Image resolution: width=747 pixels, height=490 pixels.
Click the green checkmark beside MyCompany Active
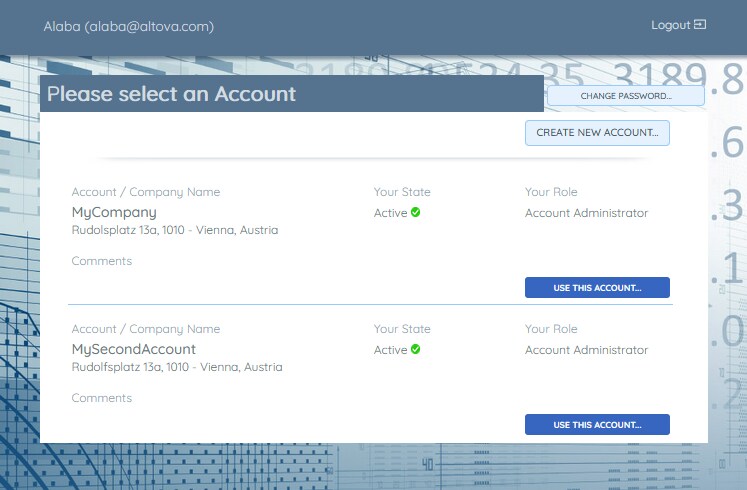point(415,212)
